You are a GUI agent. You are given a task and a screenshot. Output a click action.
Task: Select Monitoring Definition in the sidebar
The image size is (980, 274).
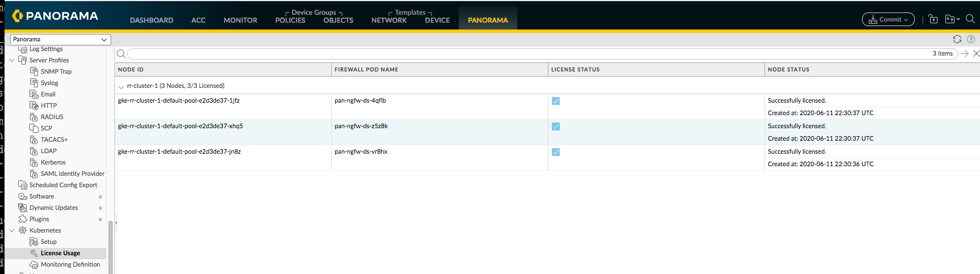[x=70, y=264]
